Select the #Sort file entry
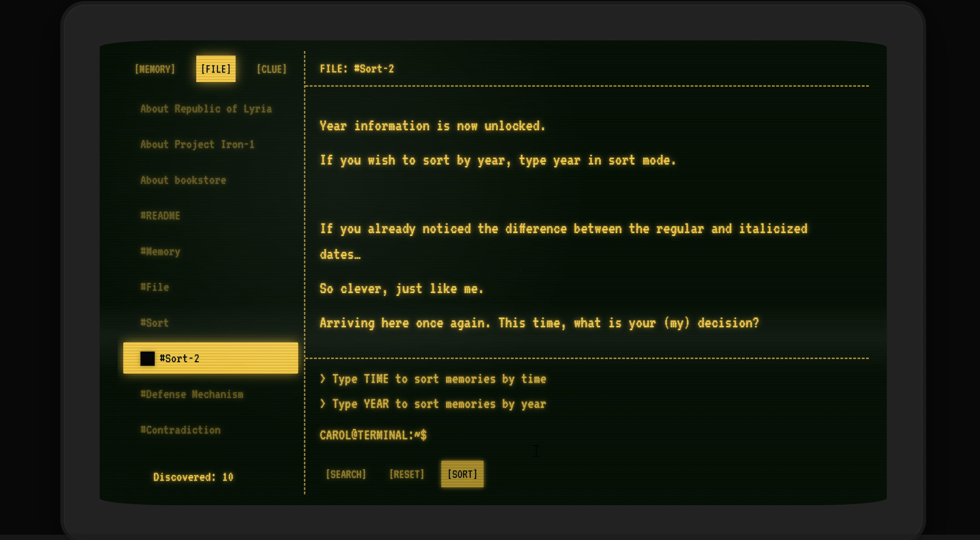 [x=155, y=323]
